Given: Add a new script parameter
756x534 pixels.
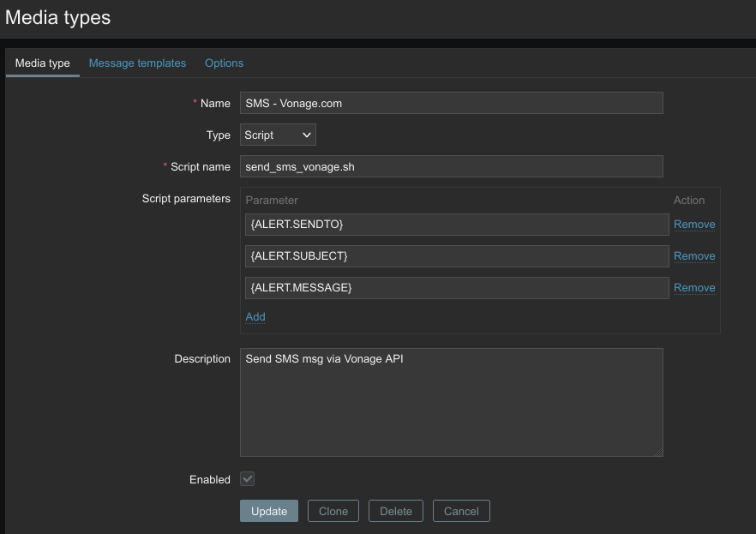Looking at the screenshot, I should [255, 317].
